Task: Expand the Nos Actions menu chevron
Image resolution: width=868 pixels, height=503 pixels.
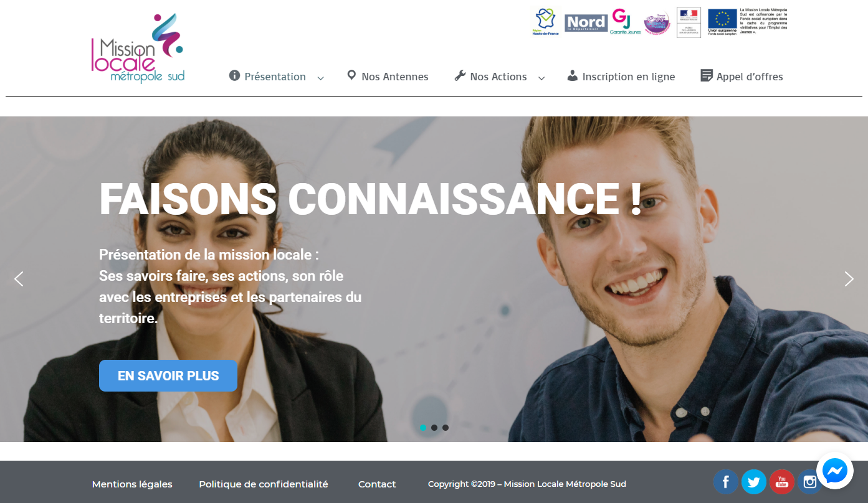Action: 541,78
